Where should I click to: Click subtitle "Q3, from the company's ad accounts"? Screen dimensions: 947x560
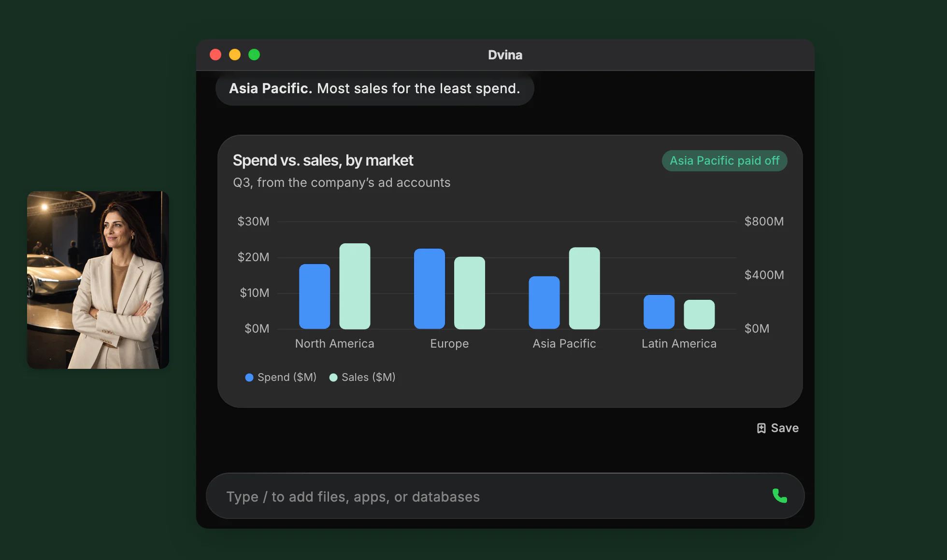pyautogui.click(x=342, y=182)
